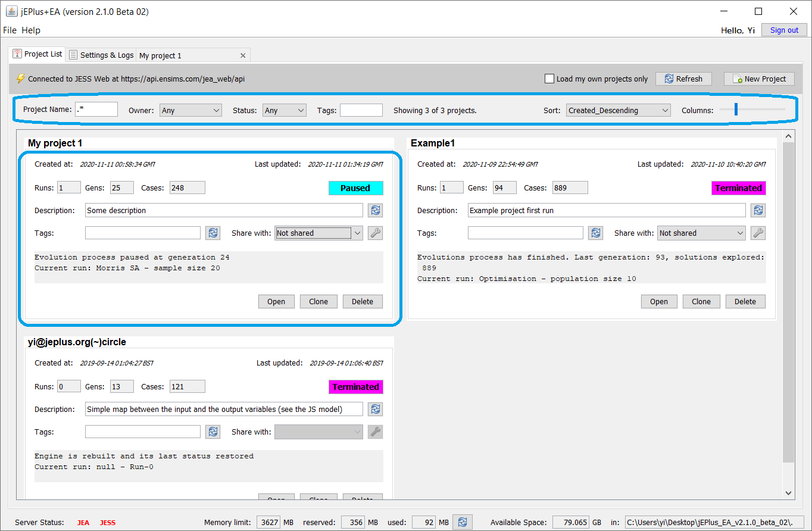The width and height of the screenshot is (812, 531).
Task: Open sharing settings wrench for My project 1
Action: 375,233
